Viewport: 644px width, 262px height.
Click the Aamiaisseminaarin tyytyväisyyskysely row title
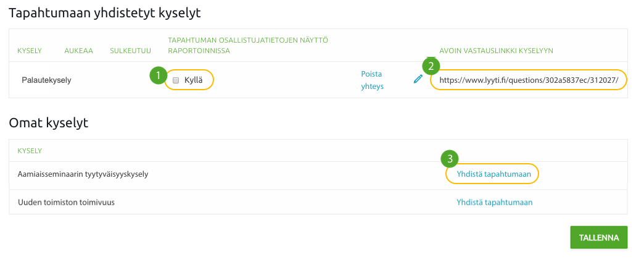pyautogui.click(x=83, y=174)
